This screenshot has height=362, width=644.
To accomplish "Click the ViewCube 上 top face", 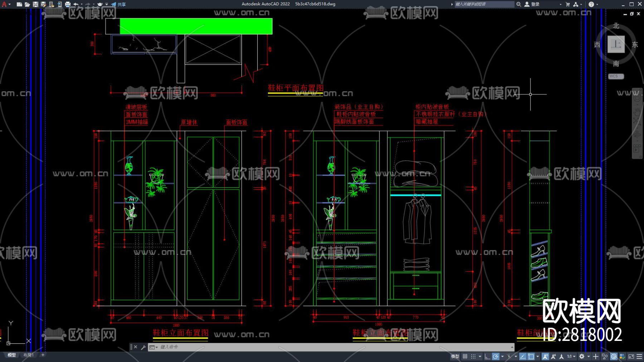I will point(616,44).
